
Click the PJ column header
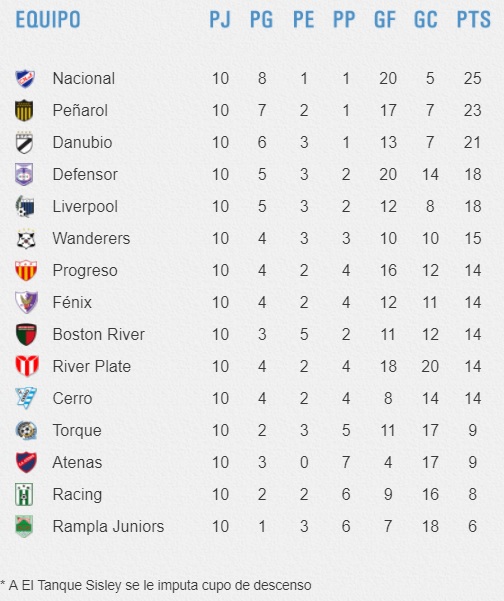click(220, 19)
